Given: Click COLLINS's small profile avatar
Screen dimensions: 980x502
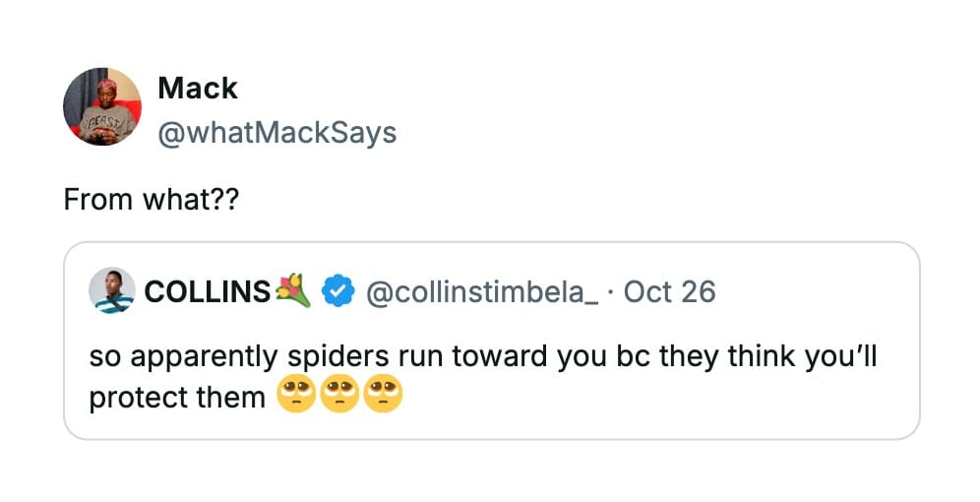Looking at the screenshot, I should tap(112, 291).
